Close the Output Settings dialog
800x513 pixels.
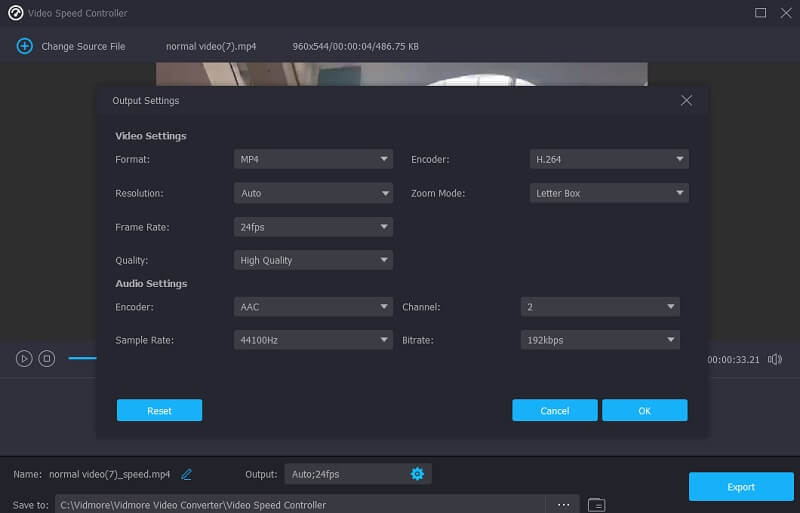tap(686, 101)
